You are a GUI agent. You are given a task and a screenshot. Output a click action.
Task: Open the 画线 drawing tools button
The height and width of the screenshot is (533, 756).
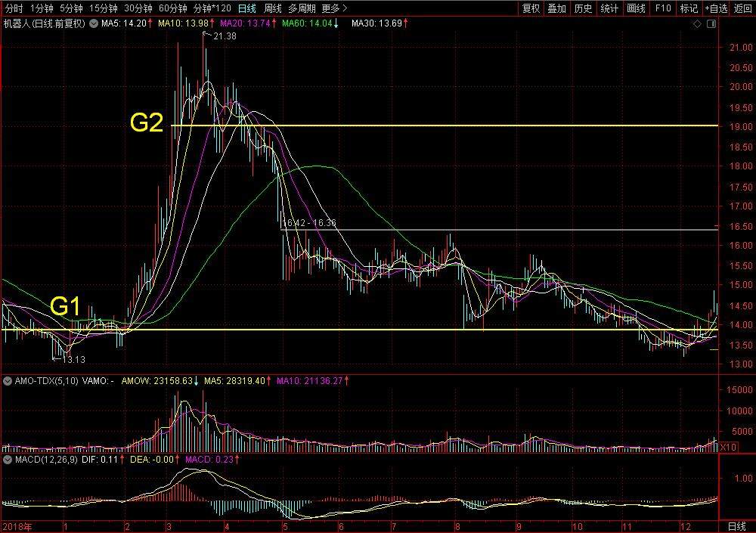[x=636, y=8]
